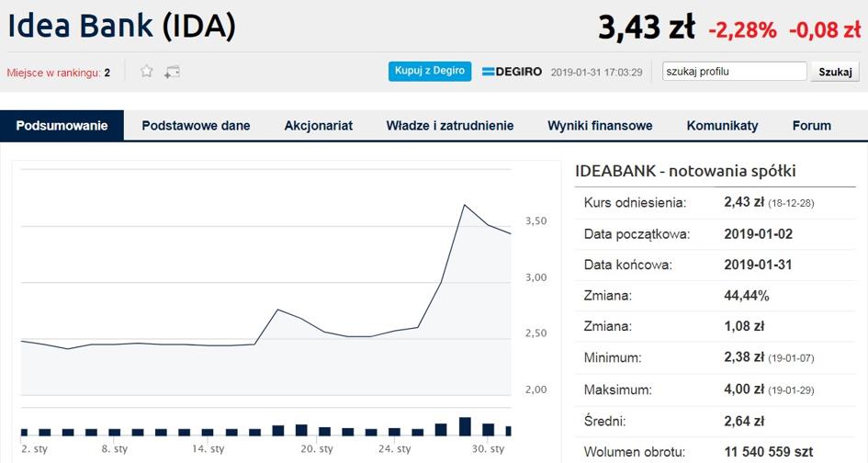
Task: Open the Wyniki finansowe tab
Action: tap(600, 126)
